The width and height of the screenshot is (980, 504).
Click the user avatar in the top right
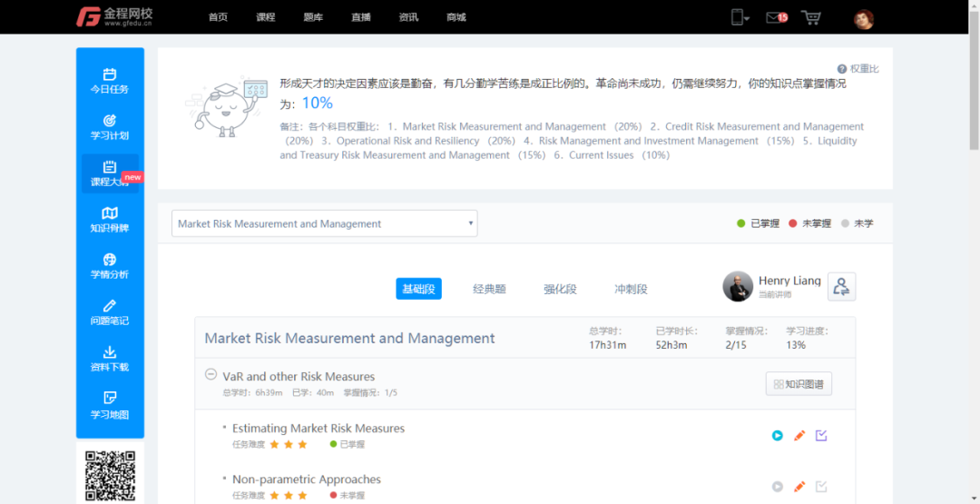pos(863,18)
